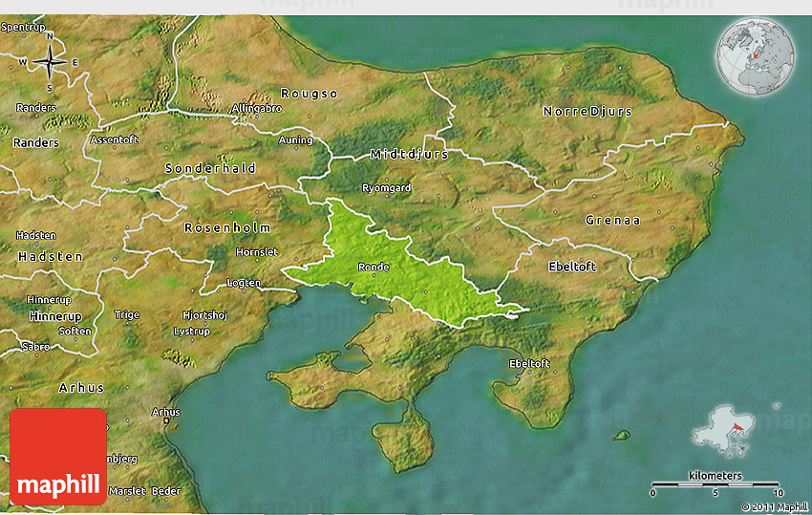Click the NorreDjurs region label
Image resolution: width=812 pixels, height=515 pixels.
coord(588,112)
